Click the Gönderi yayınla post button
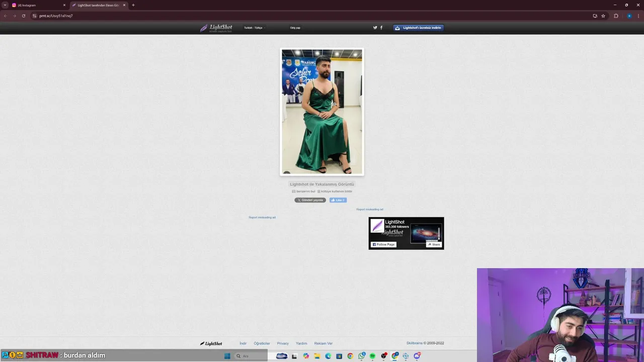This screenshot has width=644, height=362. 310,200
